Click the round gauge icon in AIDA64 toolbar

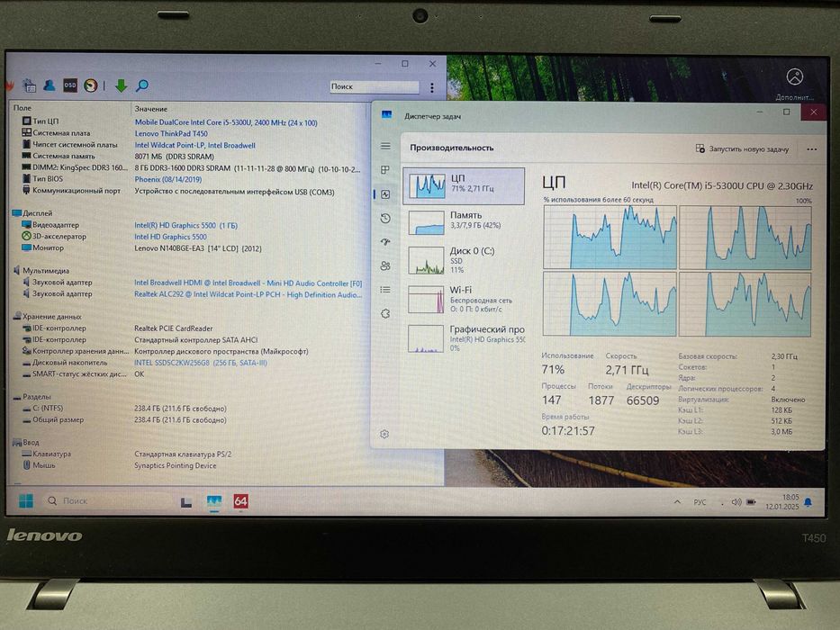point(91,85)
